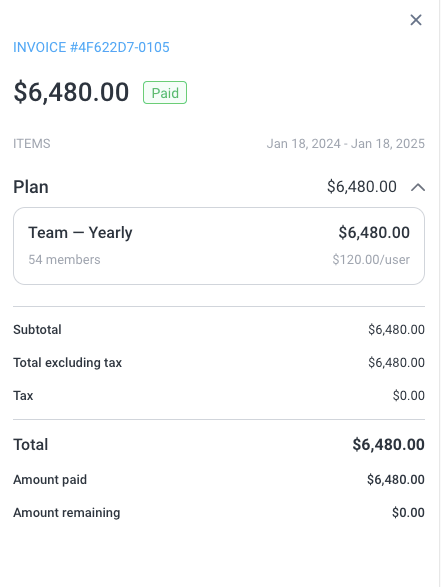
Task: Click the 54 members label
Action: [64, 259]
